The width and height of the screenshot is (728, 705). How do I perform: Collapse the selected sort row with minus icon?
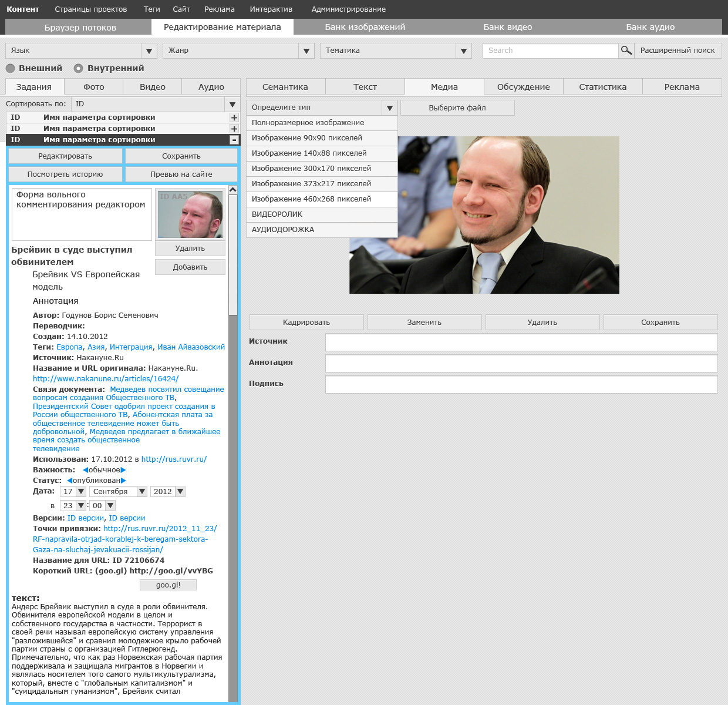[234, 140]
